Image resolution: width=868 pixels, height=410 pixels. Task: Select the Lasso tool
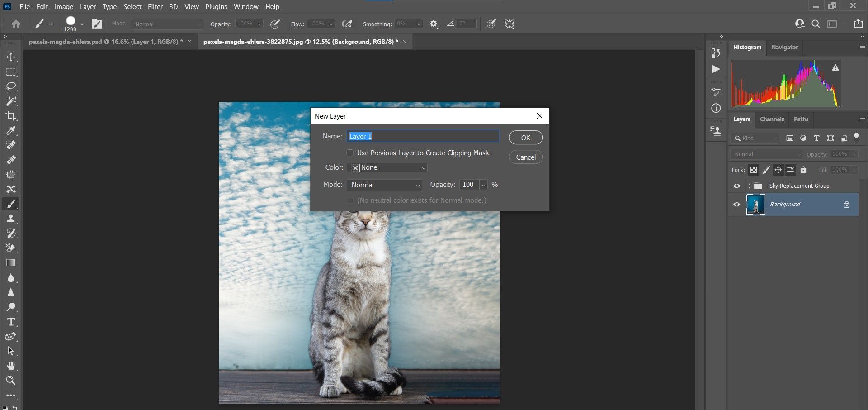click(x=11, y=86)
